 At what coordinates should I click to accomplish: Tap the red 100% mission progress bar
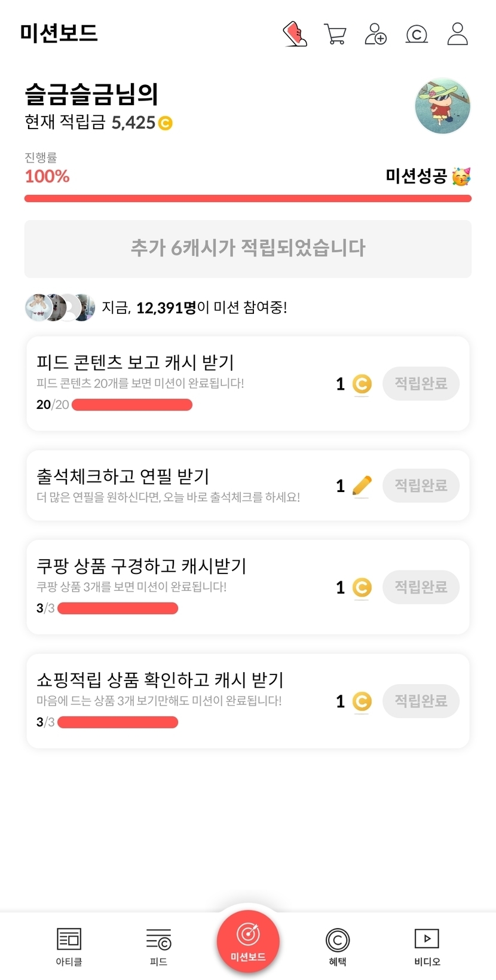(x=248, y=199)
